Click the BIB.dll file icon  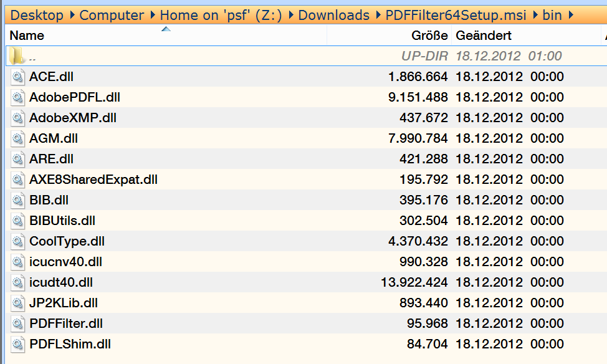(17, 200)
